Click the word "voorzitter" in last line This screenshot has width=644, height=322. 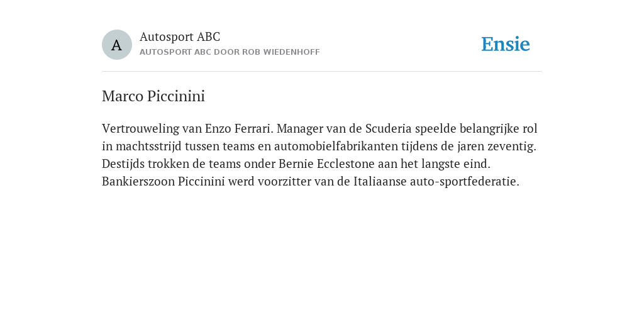tap(284, 182)
